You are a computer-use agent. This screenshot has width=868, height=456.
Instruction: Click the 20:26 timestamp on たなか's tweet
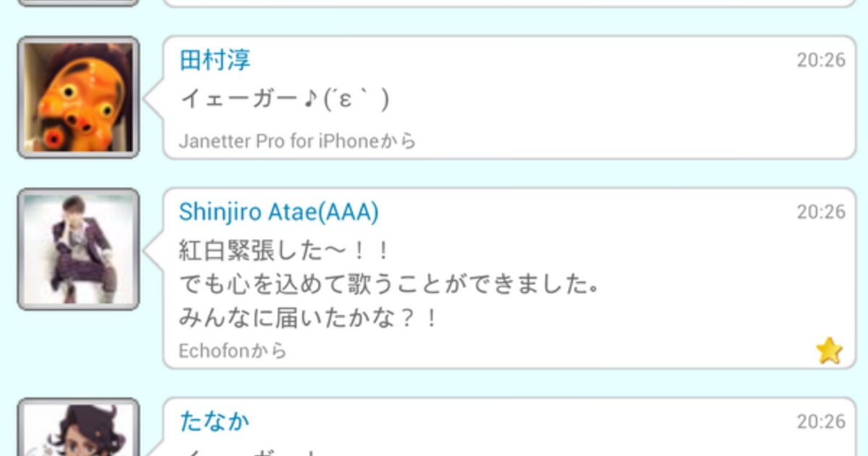tap(821, 421)
